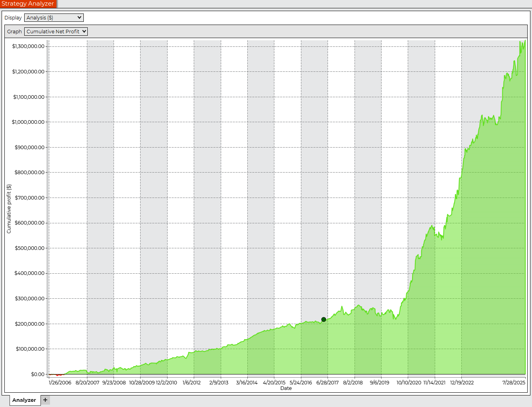Click the vertical 'Cumulative profit ($)' axis title

pyautogui.click(x=9, y=209)
